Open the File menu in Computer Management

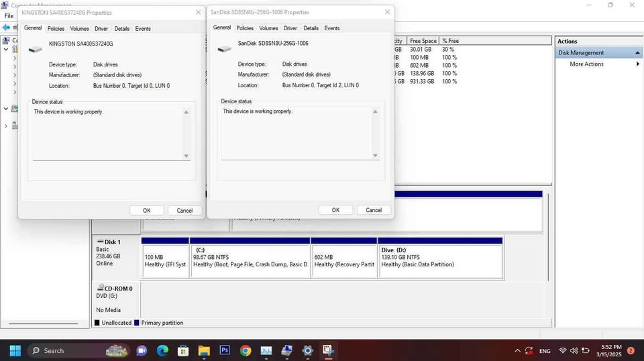click(x=9, y=16)
